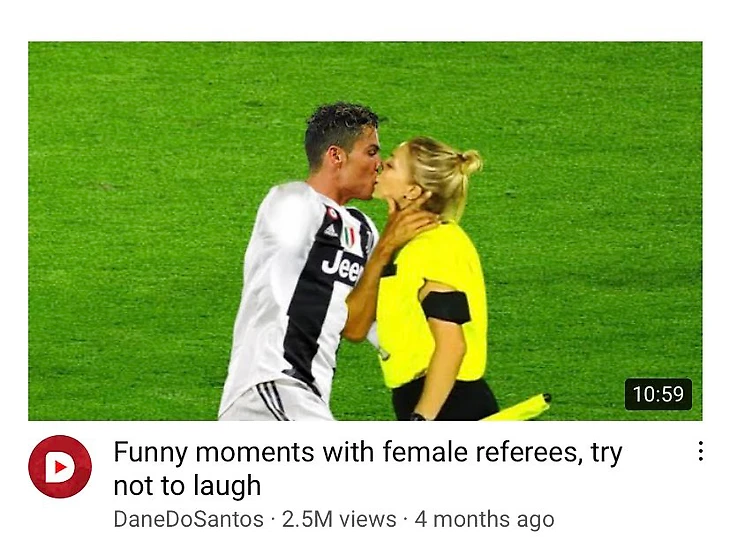Click the 2.5M views label

pos(339,519)
